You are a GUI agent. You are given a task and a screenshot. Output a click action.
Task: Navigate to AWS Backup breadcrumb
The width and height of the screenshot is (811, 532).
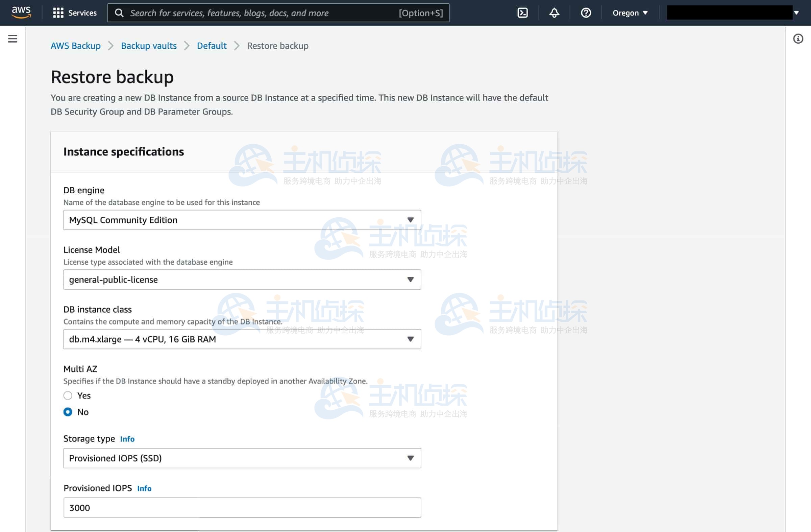[76, 46]
